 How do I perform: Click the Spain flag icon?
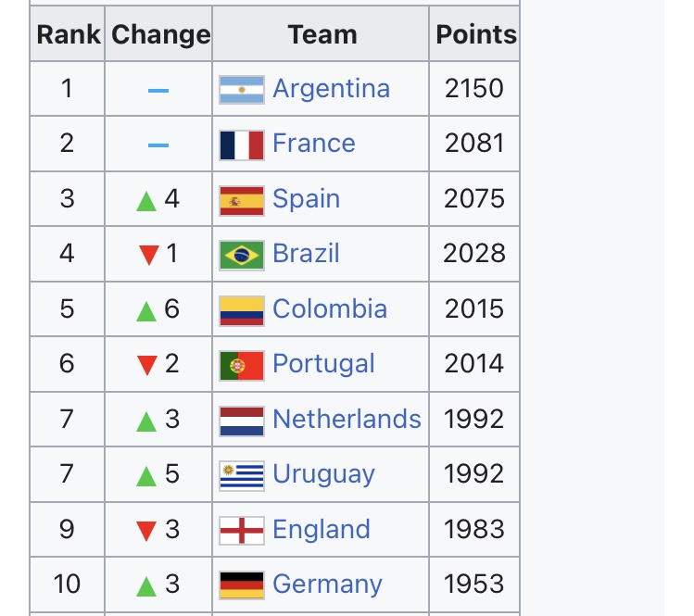pos(242,200)
